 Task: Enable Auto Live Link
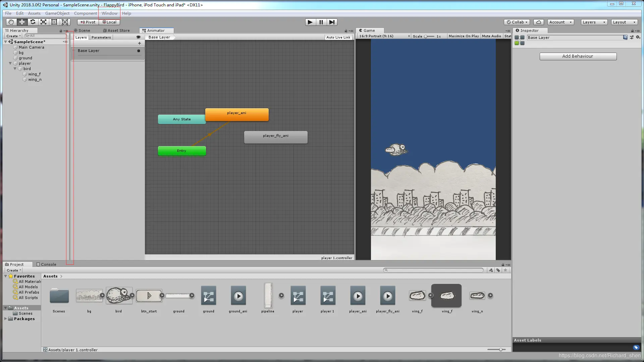tap(338, 38)
